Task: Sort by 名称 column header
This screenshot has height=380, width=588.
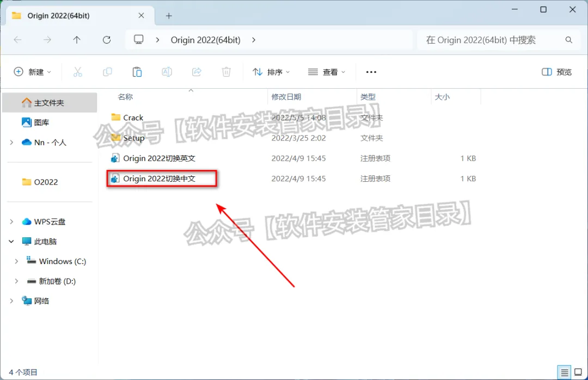Action: click(x=125, y=97)
